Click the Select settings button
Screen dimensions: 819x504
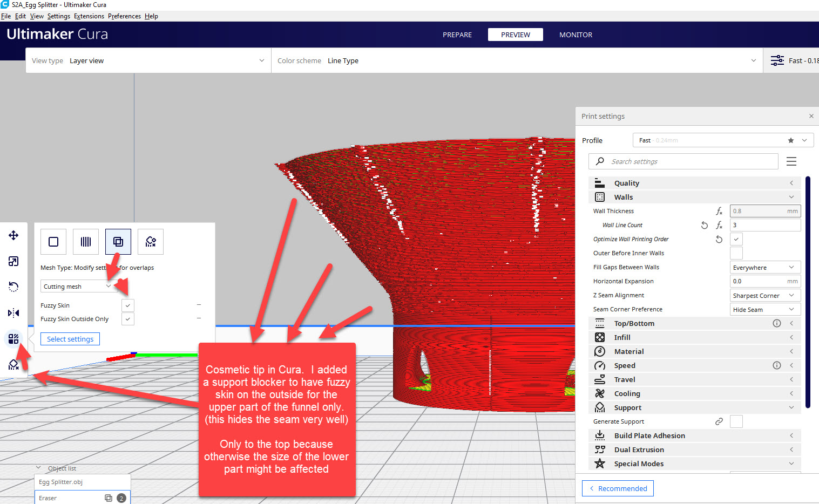click(70, 339)
